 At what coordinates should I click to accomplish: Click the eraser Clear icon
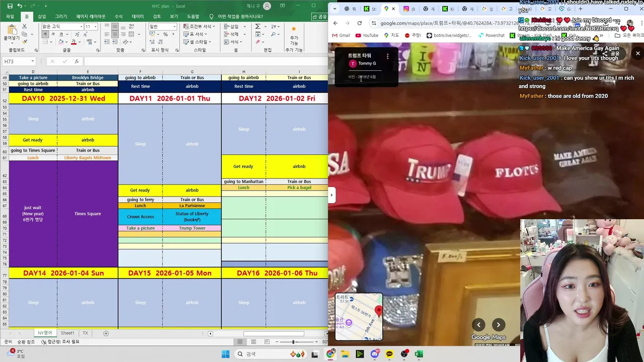pos(258,42)
